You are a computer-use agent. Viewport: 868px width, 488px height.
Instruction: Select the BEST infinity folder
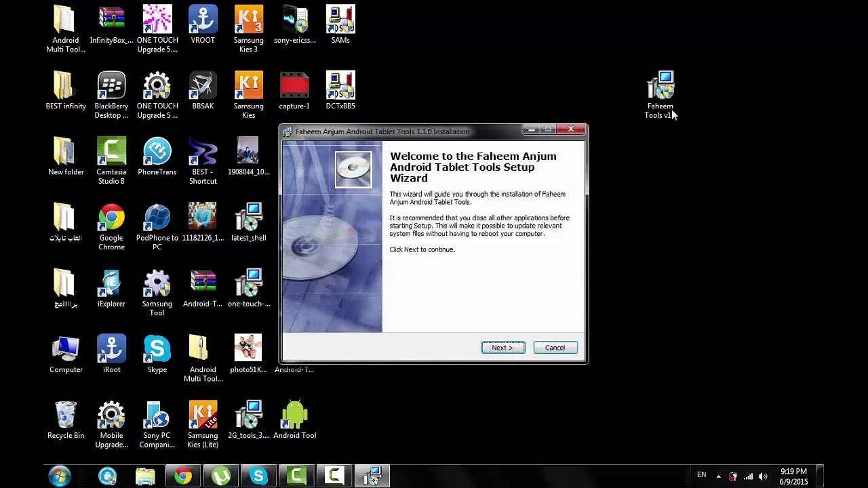tap(66, 91)
